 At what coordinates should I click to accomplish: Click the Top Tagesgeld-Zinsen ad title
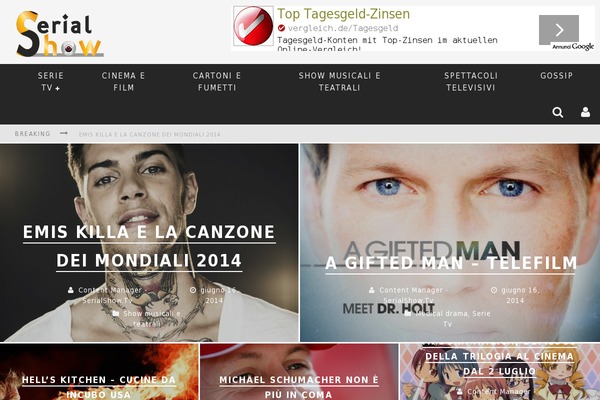pyautogui.click(x=343, y=14)
